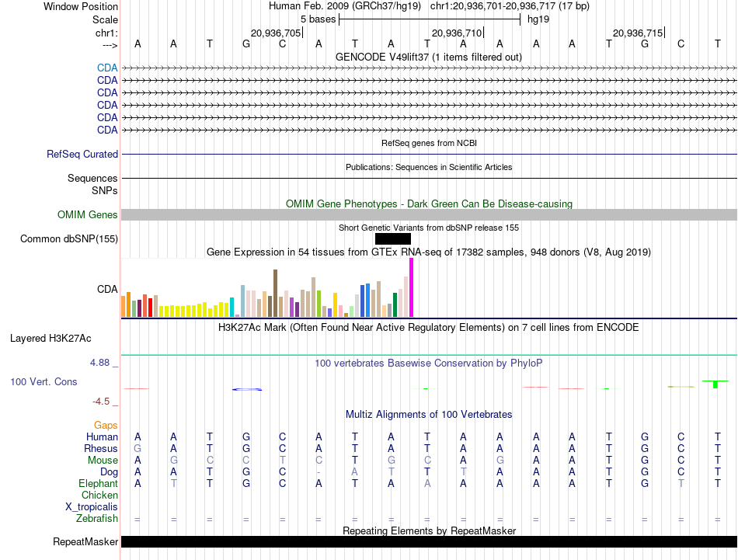Click the dark green GTEx expression bar
738x560 pixels.
point(395,305)
